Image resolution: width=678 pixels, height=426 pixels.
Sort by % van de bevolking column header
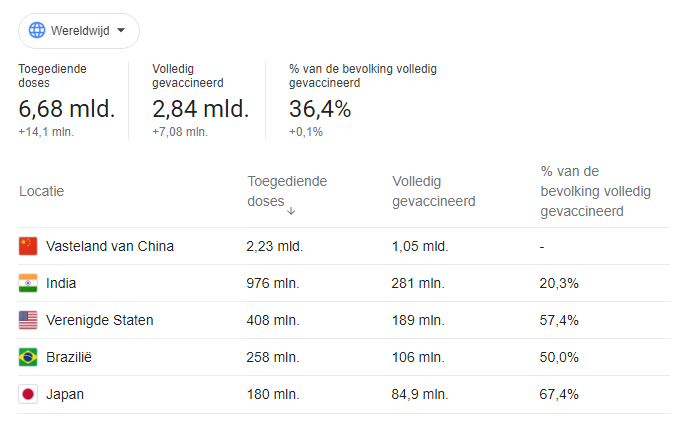pyautogui.click(x=595, y=191)
